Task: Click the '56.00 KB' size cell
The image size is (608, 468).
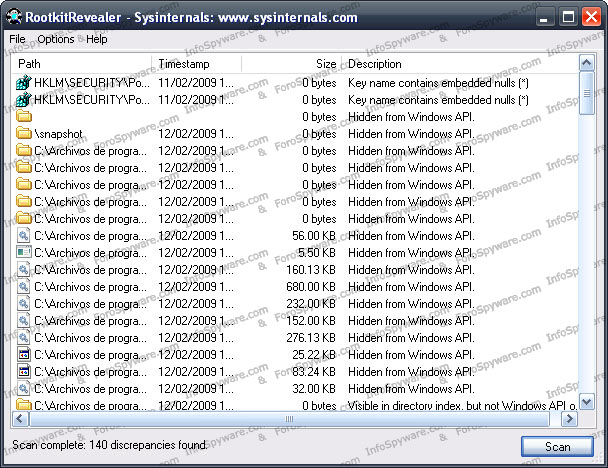Action: click(x=314, y=236)
